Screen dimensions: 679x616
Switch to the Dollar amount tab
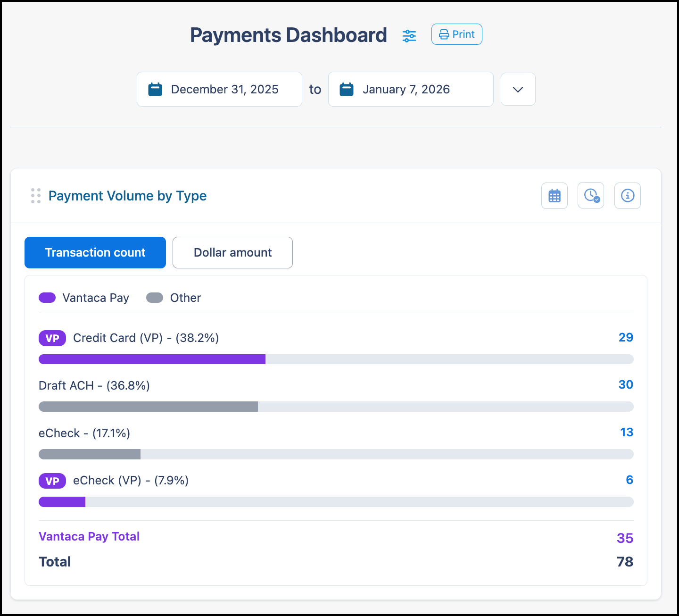click(x=232, y=252)
